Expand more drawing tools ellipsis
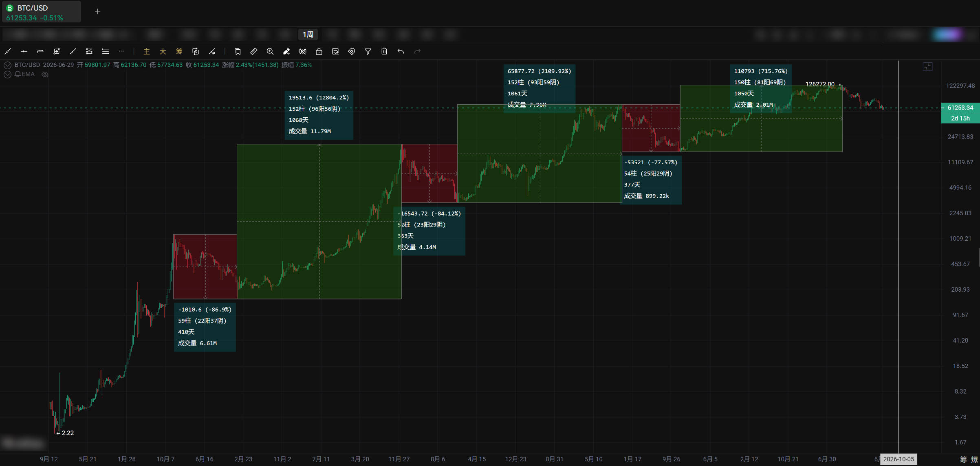The width and height of the screenshot is (980, 466). coord(121,51)
